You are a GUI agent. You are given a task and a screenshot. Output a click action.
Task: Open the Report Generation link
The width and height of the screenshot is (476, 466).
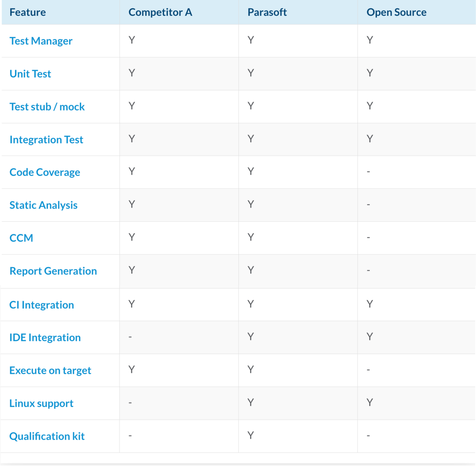(53, 271)
